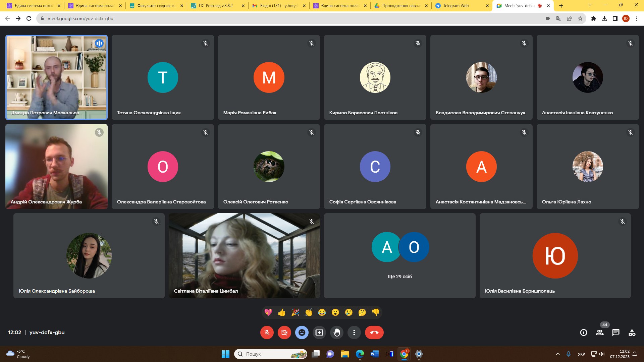644x362 pixels.
Task: Click the 'Ще 29 осіб' tile
Action: tap(399, 256)
